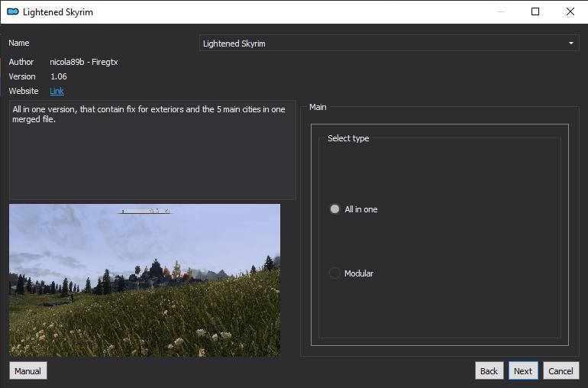
Task: Maximize the Lightened Skyrim window
Action: 535,11
